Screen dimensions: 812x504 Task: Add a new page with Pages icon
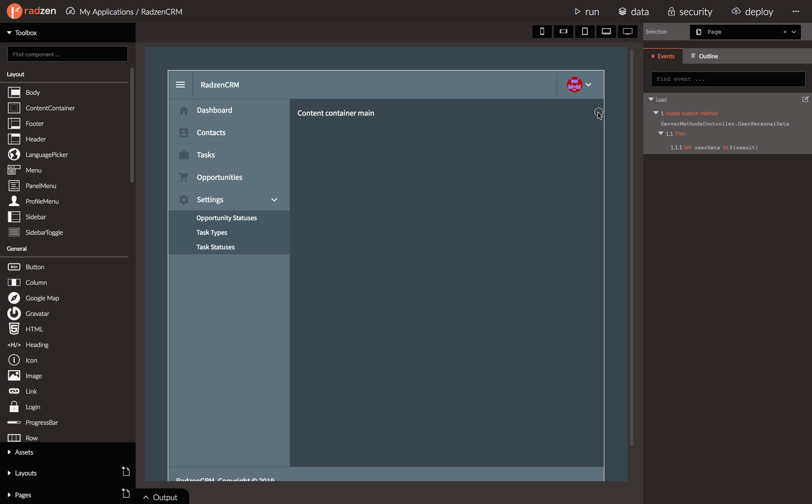pyautogui.click(x=125, y=494)
